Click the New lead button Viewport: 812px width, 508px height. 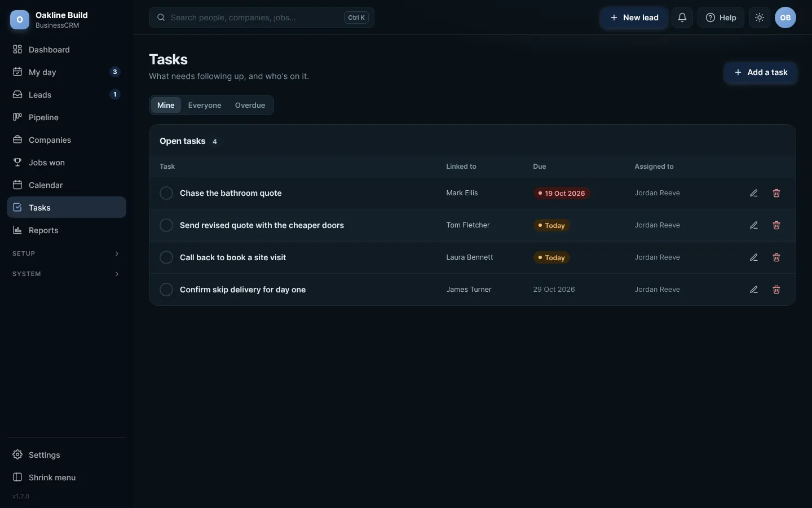(634, 17)
